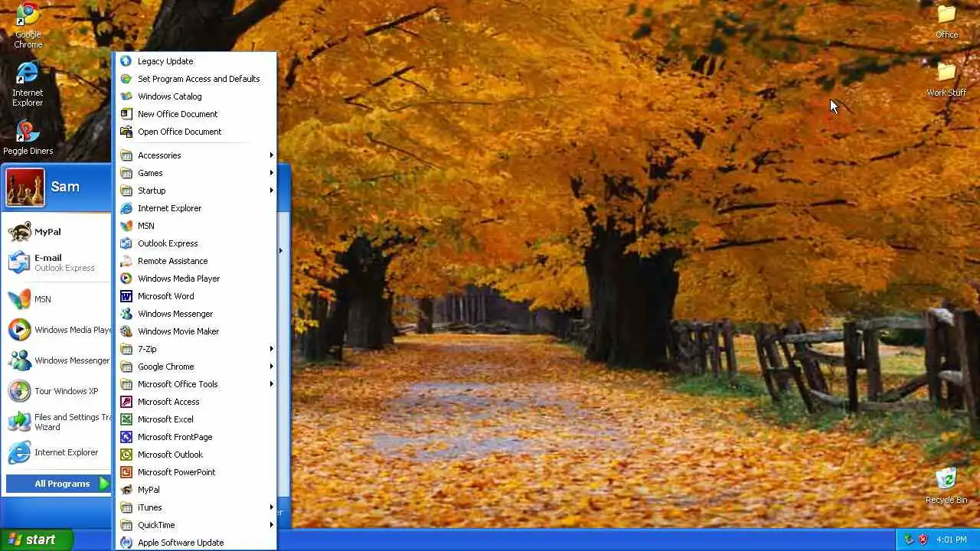Open the Work Stuff desktop folder
The height and width of the screenshot is (551, 980).
pos(946,80)
